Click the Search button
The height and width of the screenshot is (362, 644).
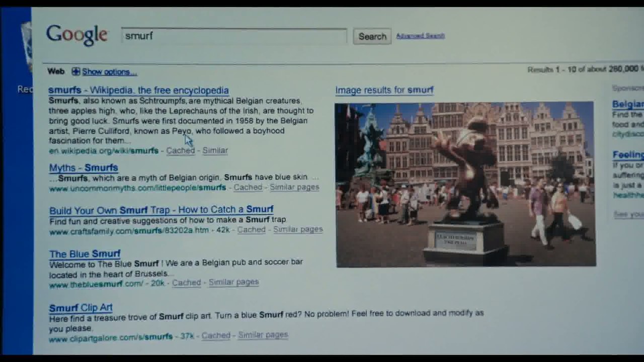pyautogui.click(x=372, y=36)
